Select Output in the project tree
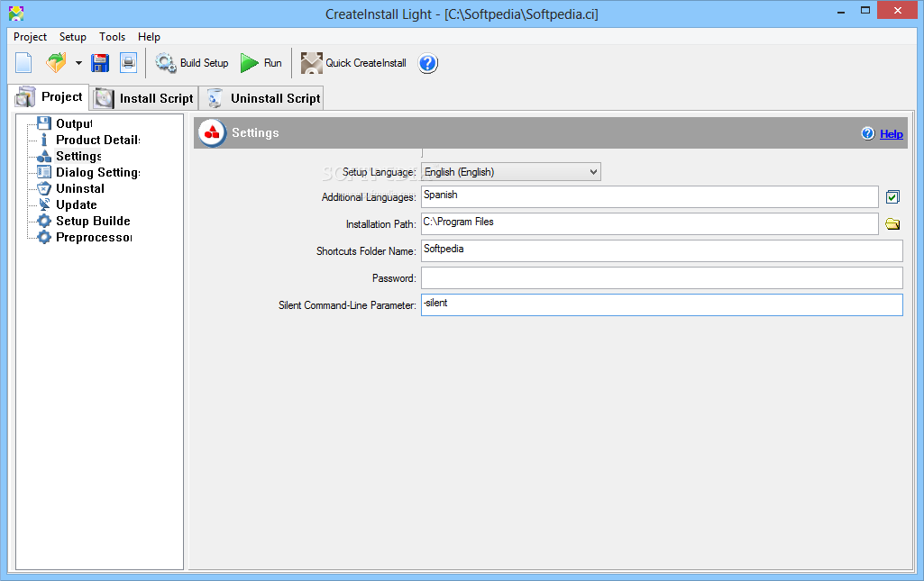This screenshot has width=924, height=581. tap(74, 123)
